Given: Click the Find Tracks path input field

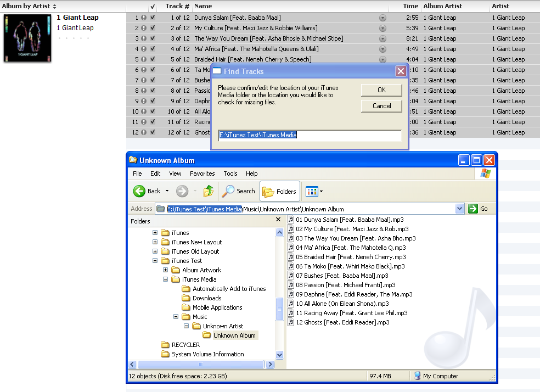Looking at the screenshot, I should click(310, 135).
